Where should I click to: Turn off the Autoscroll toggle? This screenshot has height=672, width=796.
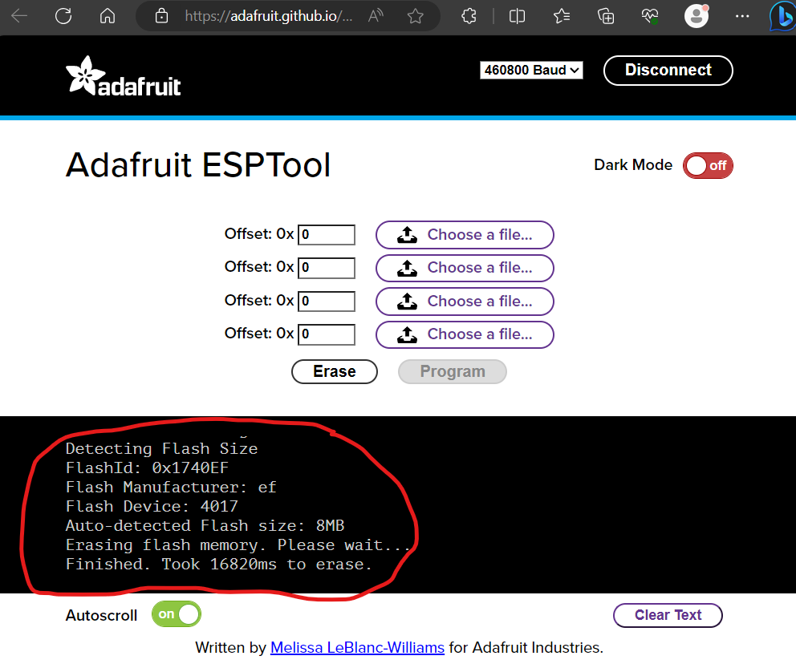[177, 614]
